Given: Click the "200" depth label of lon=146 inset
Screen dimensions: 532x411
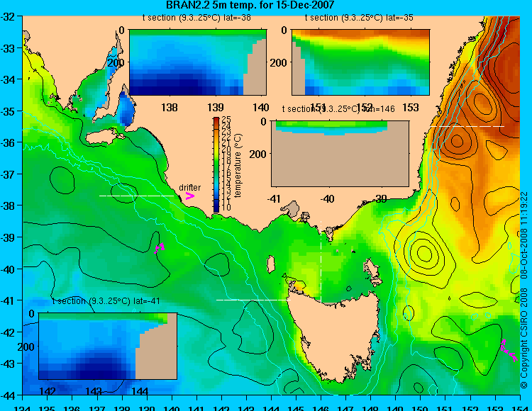Looking at the screenshot, I should (x=258, y=154).
